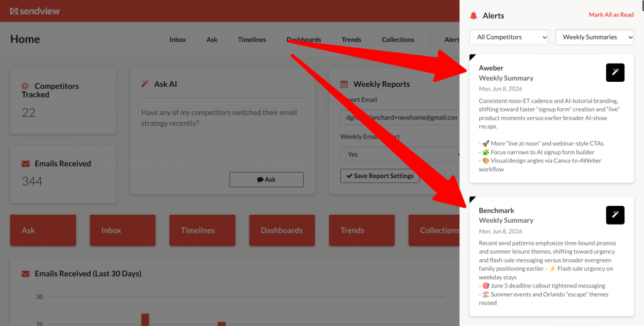The image size is (644, 326).
Task: Click the sendview logo
Action: click(35, 11)
